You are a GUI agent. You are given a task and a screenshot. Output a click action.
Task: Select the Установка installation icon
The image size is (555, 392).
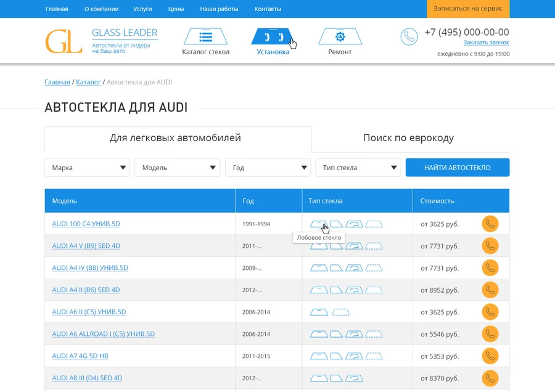click(x=273, y=36)
